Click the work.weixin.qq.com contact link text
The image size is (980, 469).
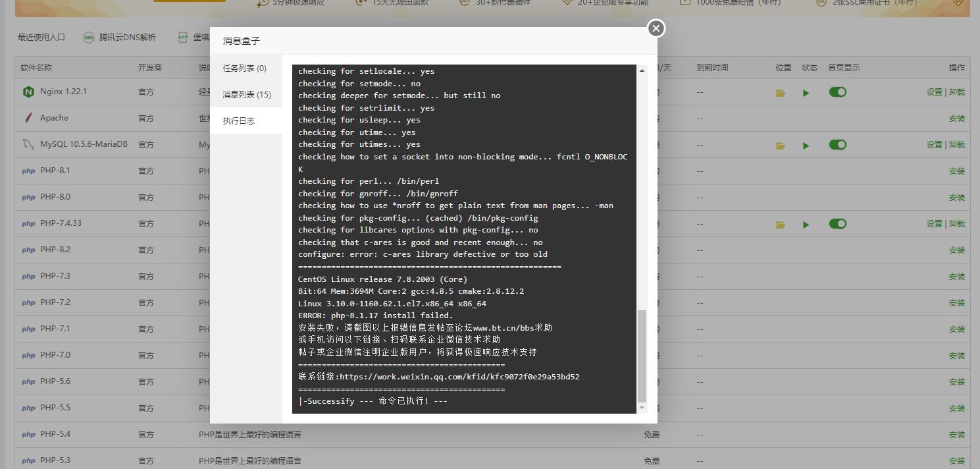click(x=459, y=377)
